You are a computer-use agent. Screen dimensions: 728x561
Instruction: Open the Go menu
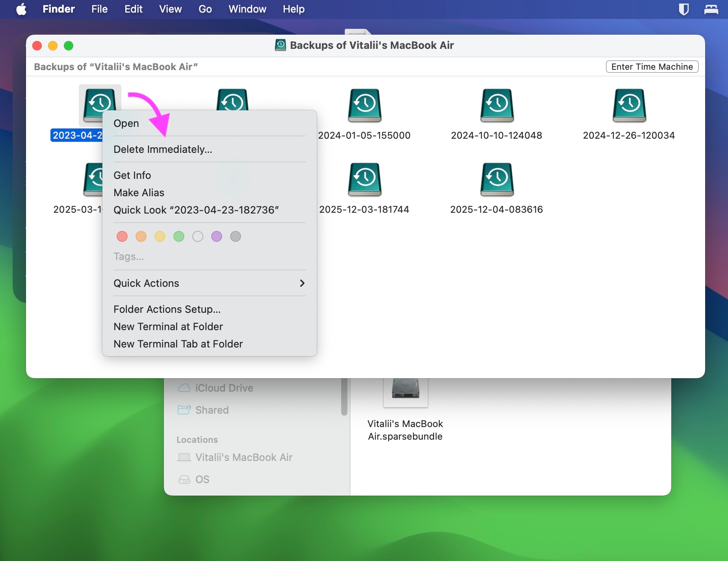click(205, 9)
